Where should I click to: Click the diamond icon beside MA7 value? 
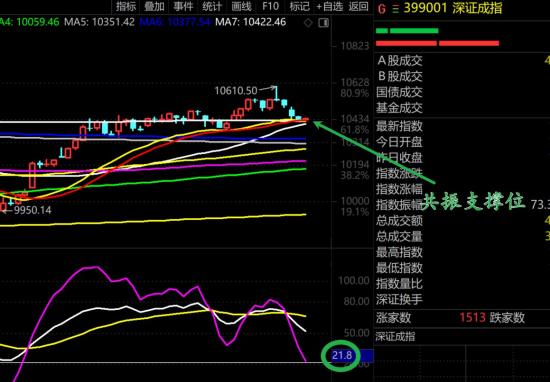308,23
